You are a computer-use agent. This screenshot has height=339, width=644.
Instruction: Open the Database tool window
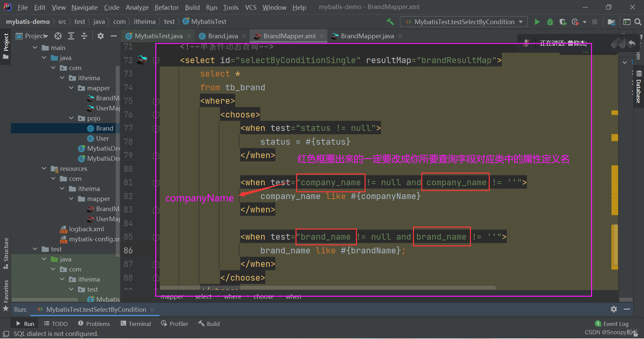point(639,87)
